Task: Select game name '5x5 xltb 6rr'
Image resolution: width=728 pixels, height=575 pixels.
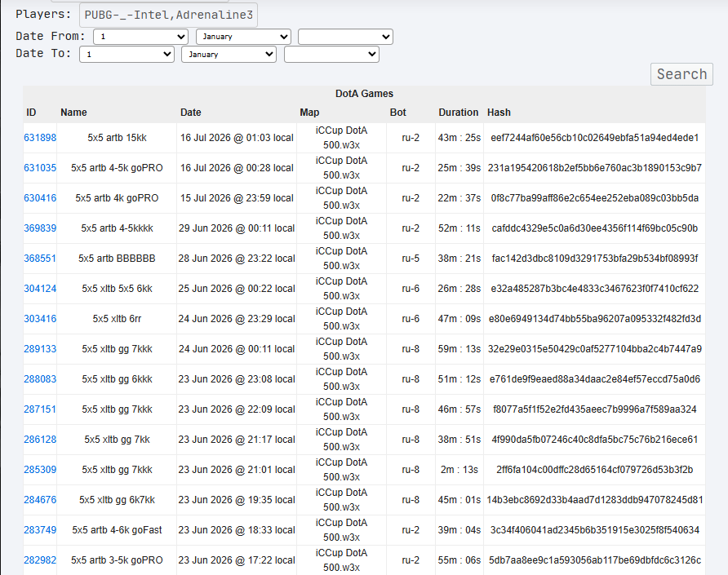Action: point(117,319)
